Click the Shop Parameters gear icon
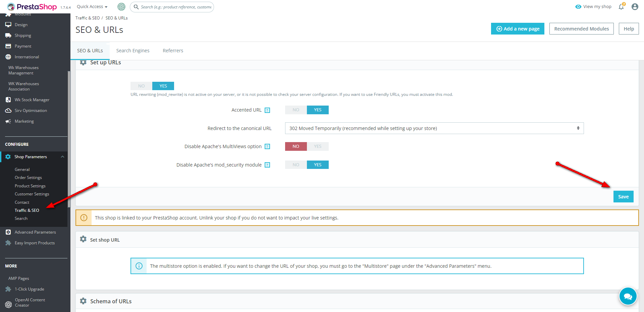The image size is (644, 312). (8, 157)
